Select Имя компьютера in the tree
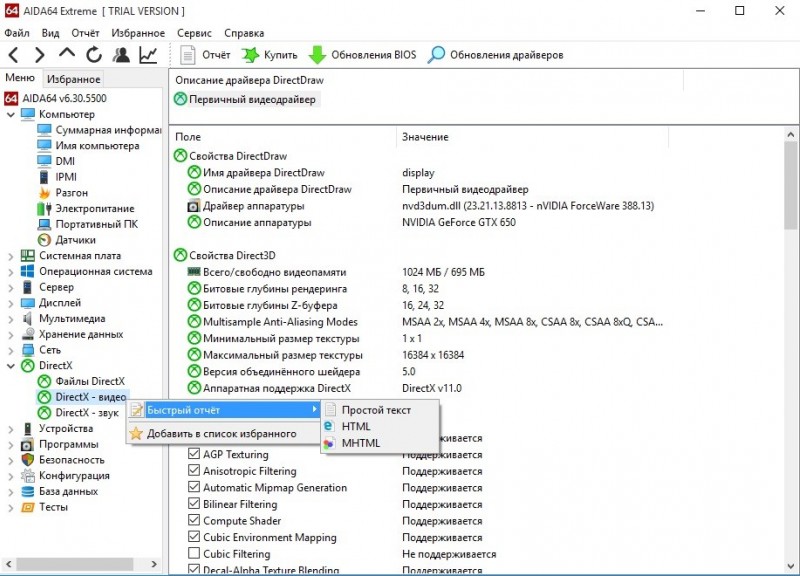Screen dimensions: 800x576 [88, 146]
